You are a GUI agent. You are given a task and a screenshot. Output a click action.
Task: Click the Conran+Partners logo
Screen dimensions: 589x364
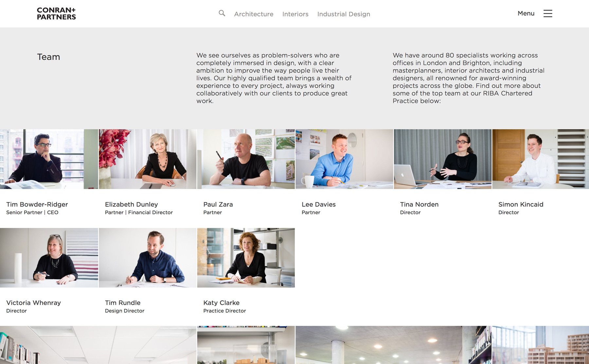[x=56, y=13]
